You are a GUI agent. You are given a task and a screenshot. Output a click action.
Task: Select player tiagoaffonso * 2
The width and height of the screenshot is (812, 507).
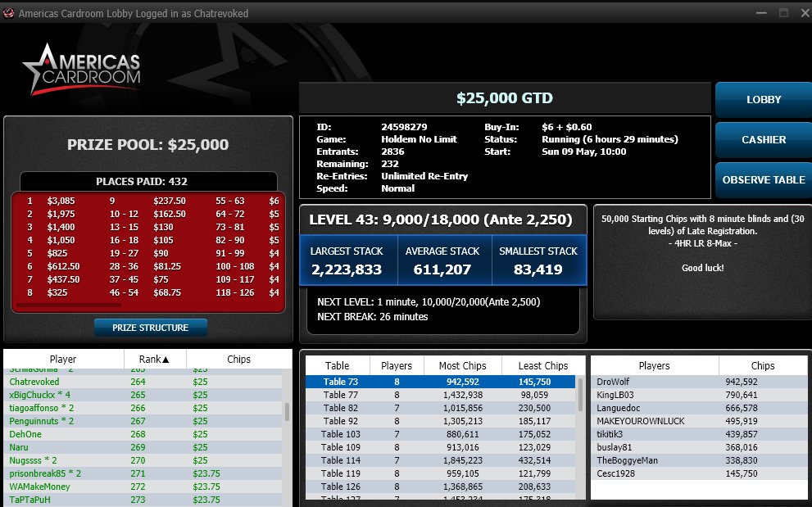pyautogui.click(x=143, y=408)
